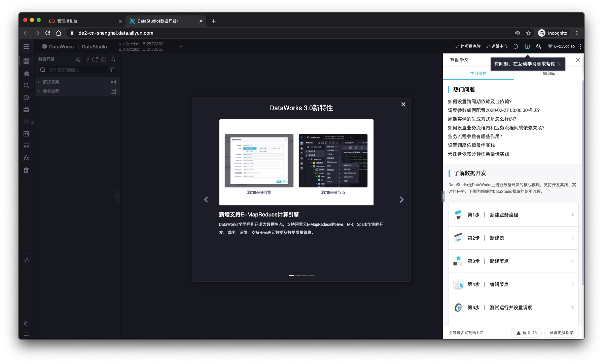Select the fx function icon in the sidebar

[26, 158]
